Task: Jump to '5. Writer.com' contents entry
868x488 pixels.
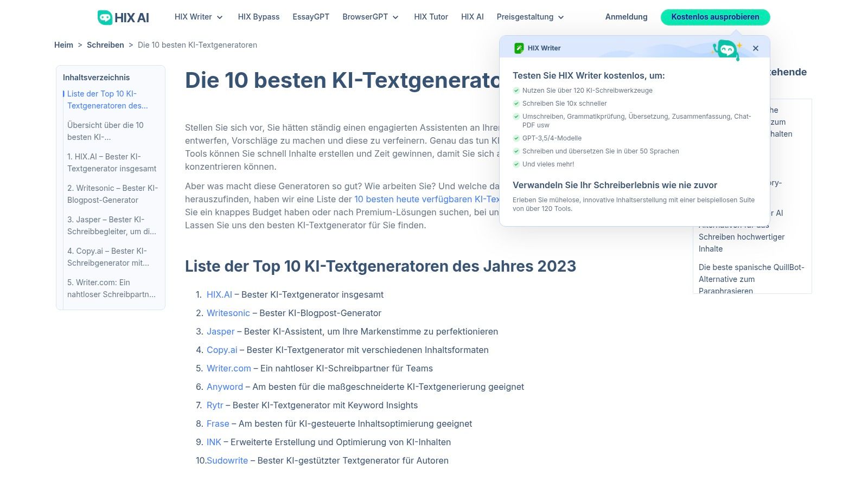Action: [111, 288]
